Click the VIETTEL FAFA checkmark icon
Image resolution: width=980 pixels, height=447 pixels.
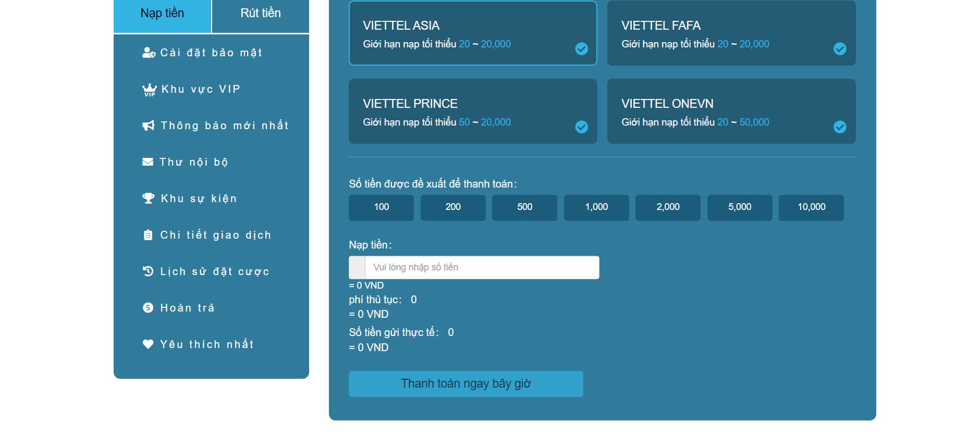[840, 49]
